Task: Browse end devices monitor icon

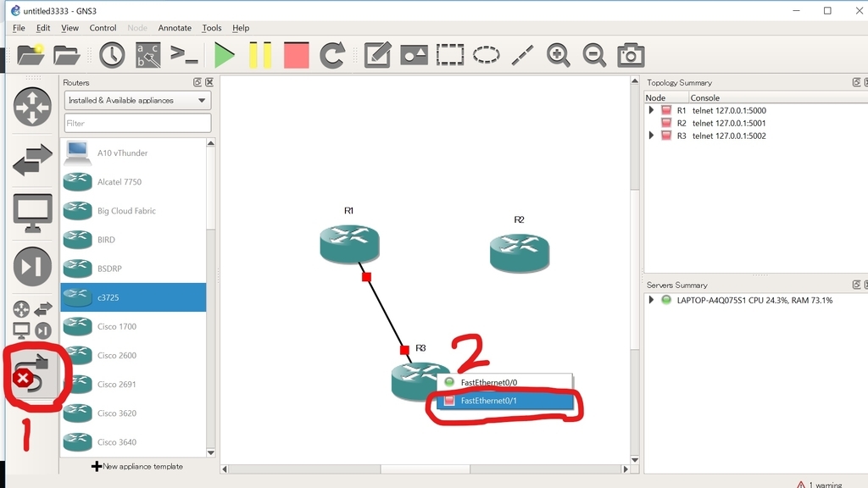Action: pos(32,213)
